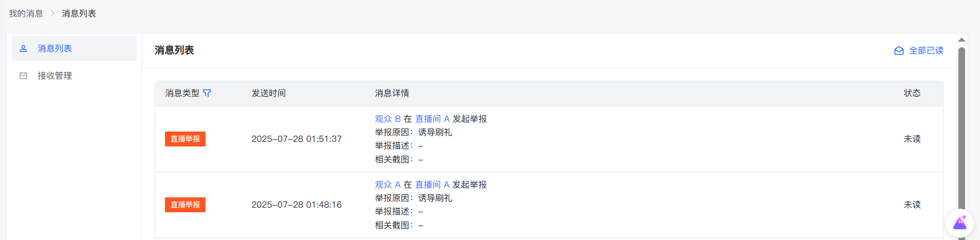Viewport: 980px width, 240px height.
Task: Open the 观众 A link
Action: coord(387,184)
